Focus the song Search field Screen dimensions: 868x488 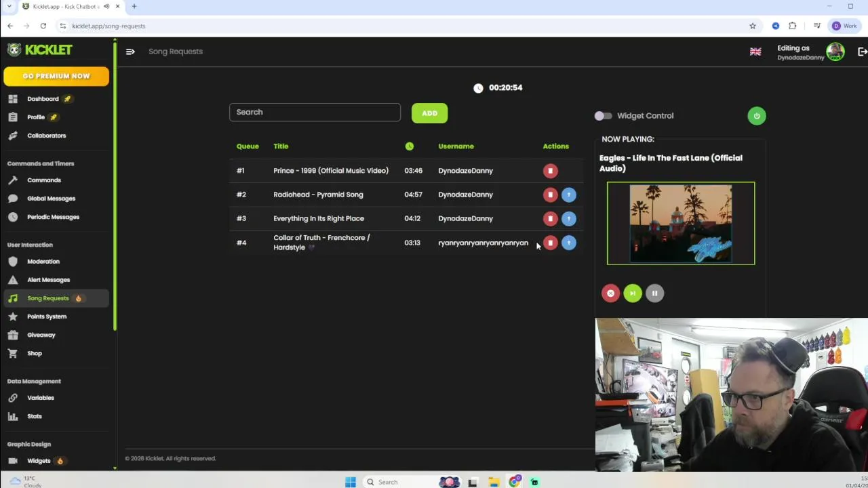click(x=315, y=113)
